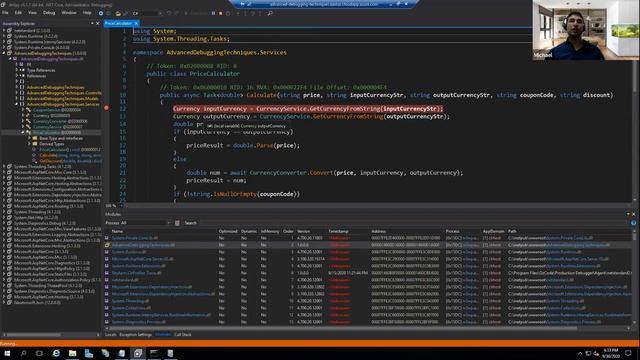This screenshot has width=640, height=360.
Task: Click the dnSpy taskbar icon
Action: pos(138,353)
